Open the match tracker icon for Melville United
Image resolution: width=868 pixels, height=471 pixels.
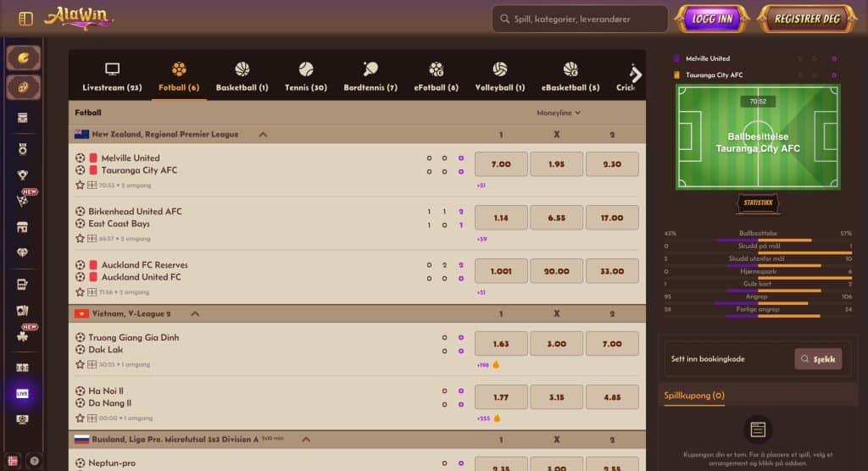tap(92, 186)
